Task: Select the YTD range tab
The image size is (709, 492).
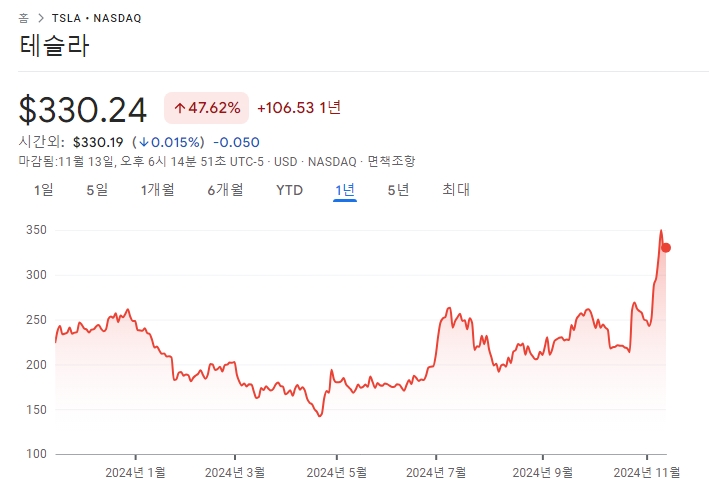Action: pyautogui.click(x=289, y=190)
